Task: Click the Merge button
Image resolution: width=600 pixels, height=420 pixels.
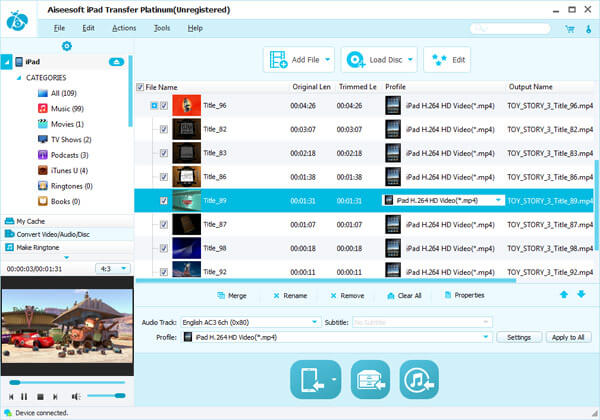Action: [x=232, y=296]
